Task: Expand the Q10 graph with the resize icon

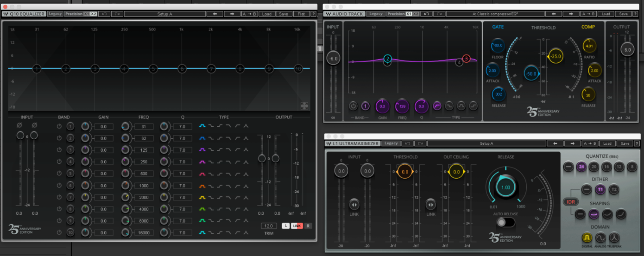Action: [304, 106]
